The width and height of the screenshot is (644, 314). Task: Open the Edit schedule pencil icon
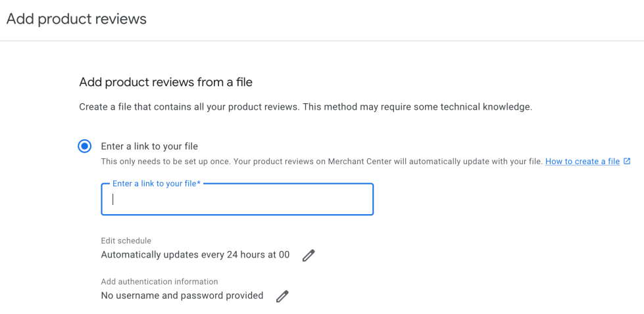[x=309, y=256]
